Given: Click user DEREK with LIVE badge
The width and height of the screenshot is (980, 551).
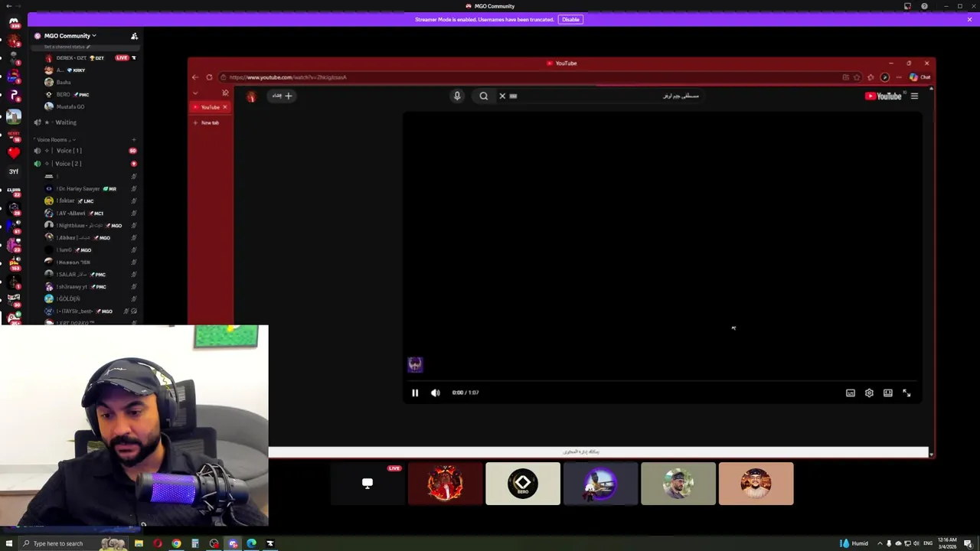Looking at the screenshot, I should coord(90,58).
